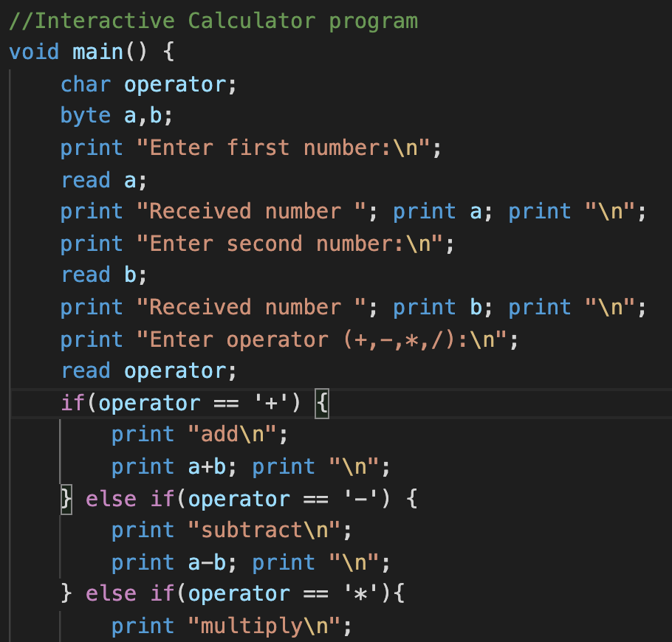Click highlighted closing brace before first else

pos(66,499)
